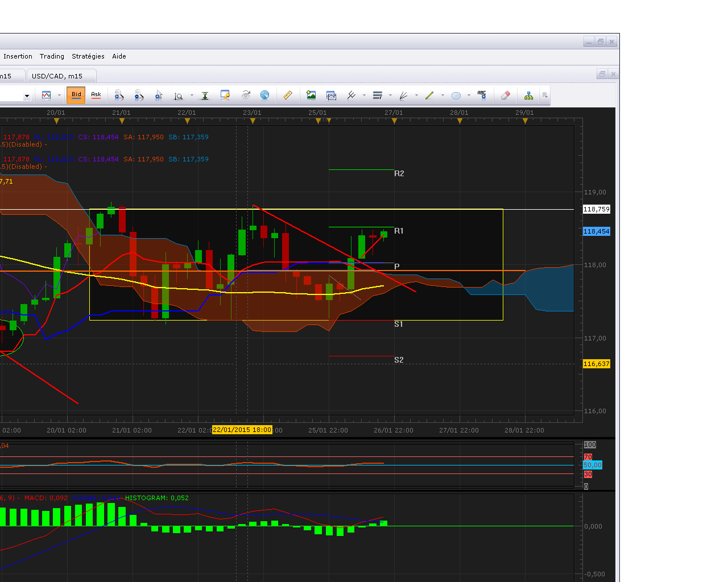Select the cursor pointer zoom tool
This screenshot has width=728, height=582.
click(x=159, y=95)
